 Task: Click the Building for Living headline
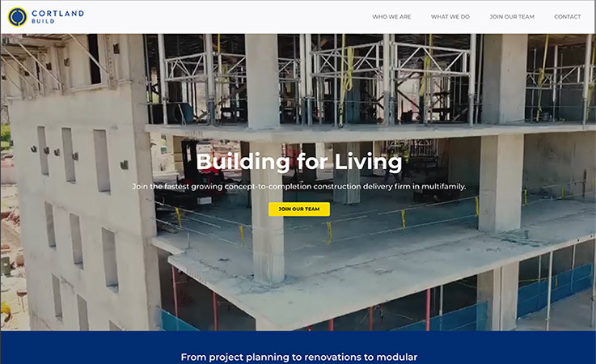coord(299,162)
